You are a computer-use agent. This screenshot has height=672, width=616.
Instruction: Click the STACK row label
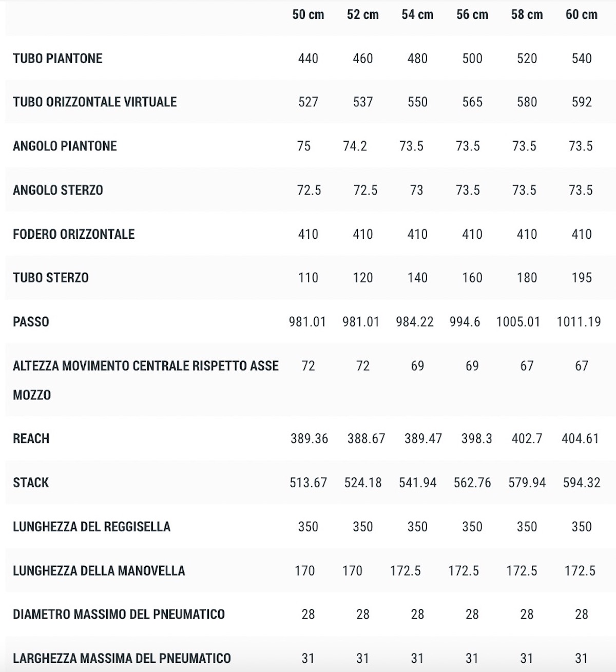[x=31, y=483]
